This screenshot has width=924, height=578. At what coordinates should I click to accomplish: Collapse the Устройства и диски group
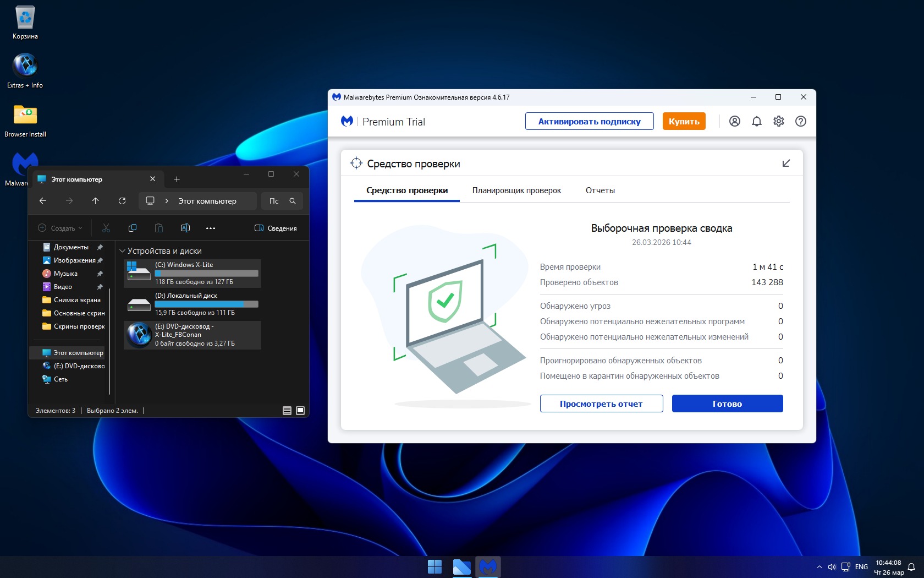click(x=122, y=251)
